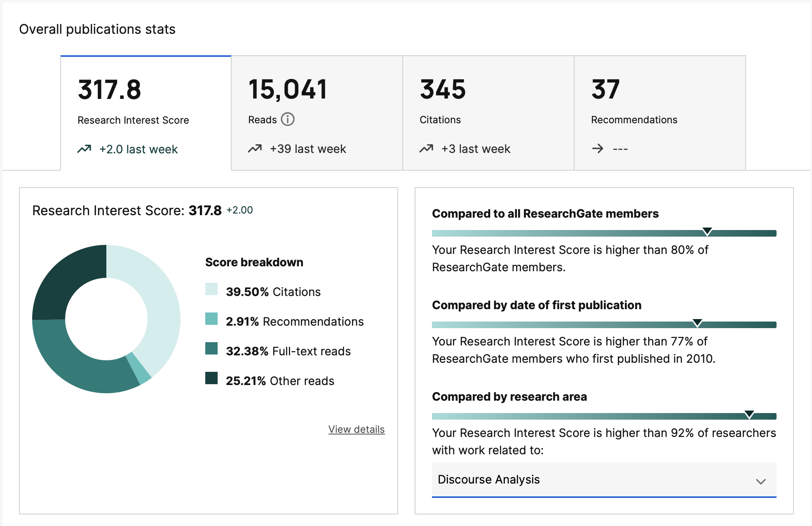The height and width of the screenshot is (526, 812).
Task: Click the '+2.00' change value next to the score
Action: pyautogui.click(x=239, y=210)
